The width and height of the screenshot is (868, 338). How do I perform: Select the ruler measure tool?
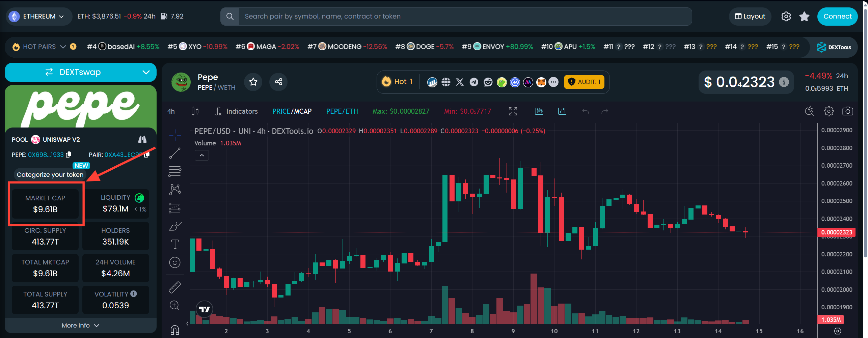click(x=175, y=287)
